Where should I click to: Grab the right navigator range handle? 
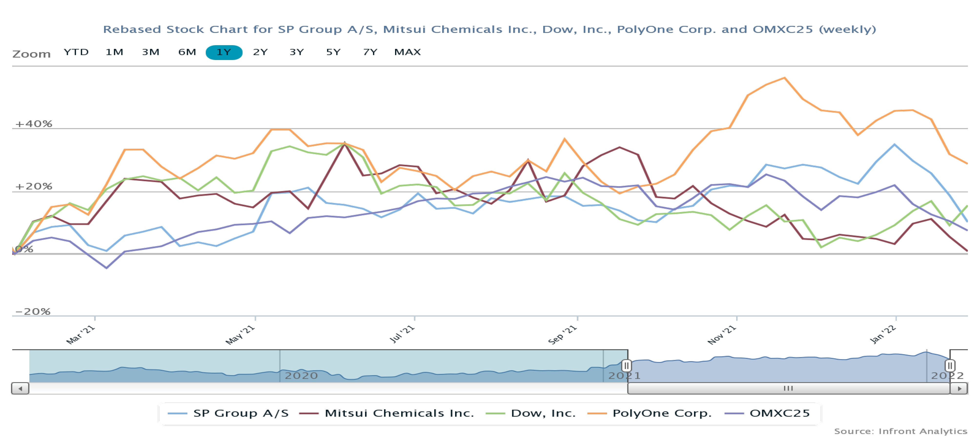pyautogui.click(x=949, y=366)
